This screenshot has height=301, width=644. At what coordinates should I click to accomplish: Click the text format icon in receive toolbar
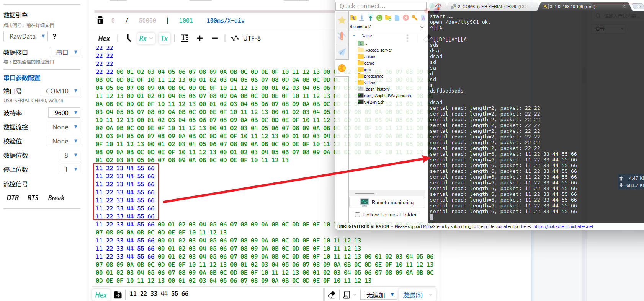point(185,38)
